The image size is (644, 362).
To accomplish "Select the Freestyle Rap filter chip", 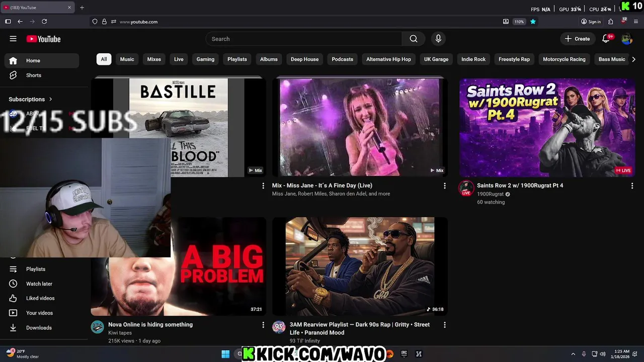I will click(x=514, y=59).
